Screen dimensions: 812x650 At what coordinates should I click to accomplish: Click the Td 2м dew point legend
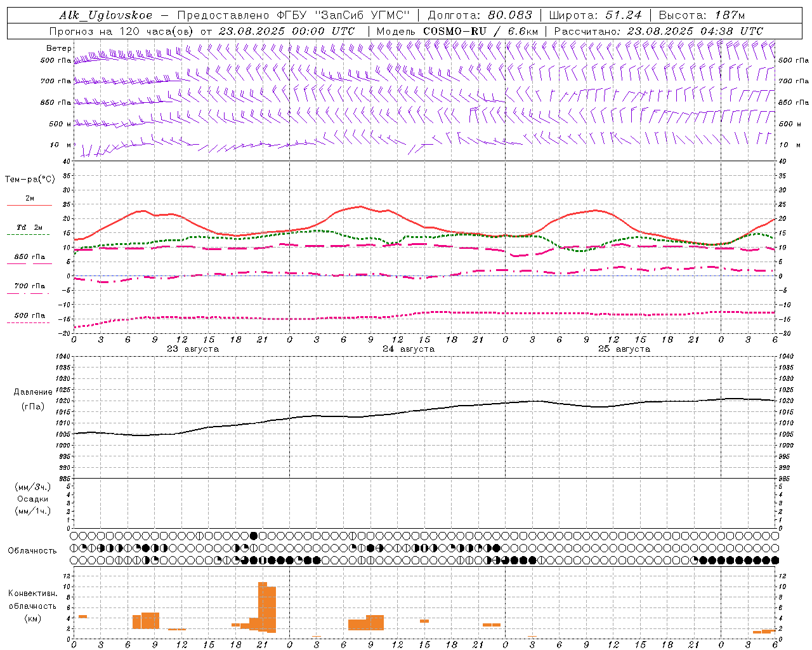pyautogui.click(x=30, y=227)
